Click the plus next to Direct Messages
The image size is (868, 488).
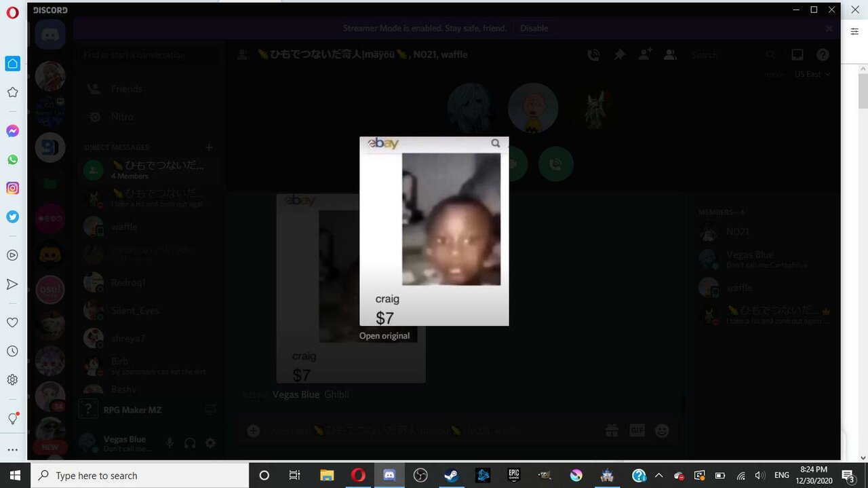(x=209, y=147)
